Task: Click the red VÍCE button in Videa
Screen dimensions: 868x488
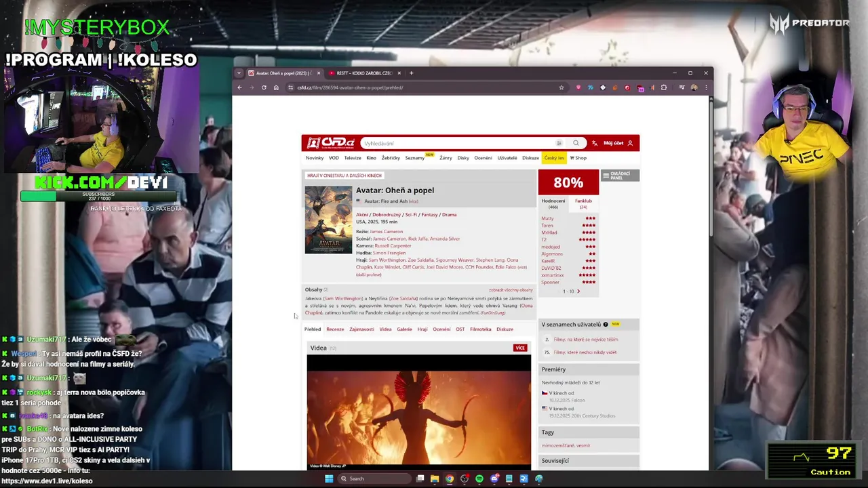Action: [x=520, y=348]
